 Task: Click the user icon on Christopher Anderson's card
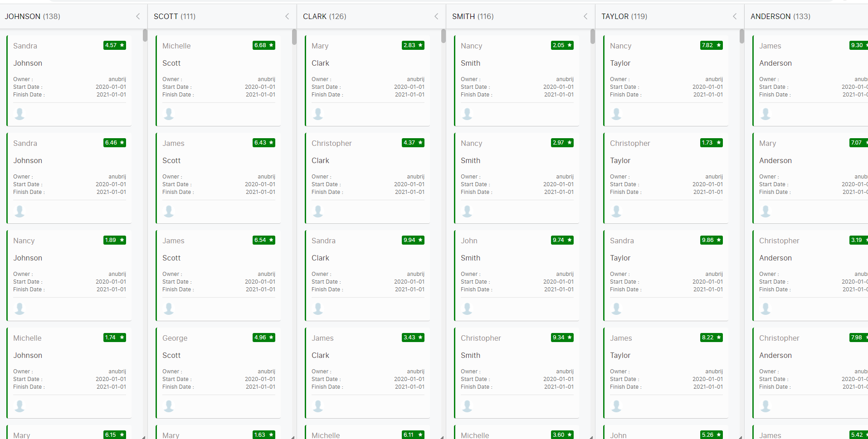pyautogui.click(x=766, y=309)
